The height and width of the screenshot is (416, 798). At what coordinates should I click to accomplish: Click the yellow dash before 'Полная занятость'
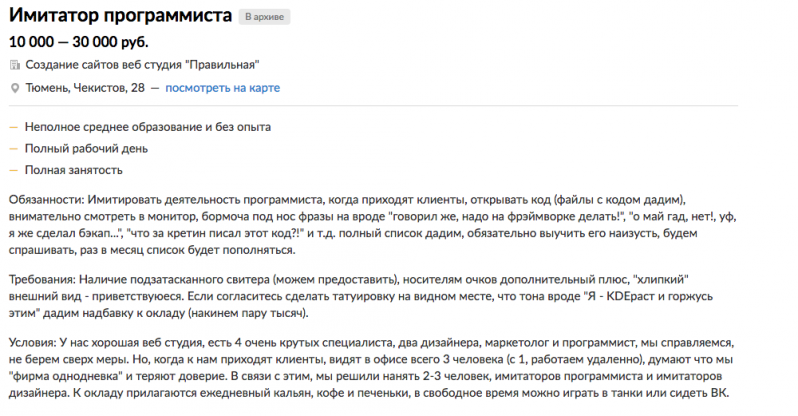13,171
